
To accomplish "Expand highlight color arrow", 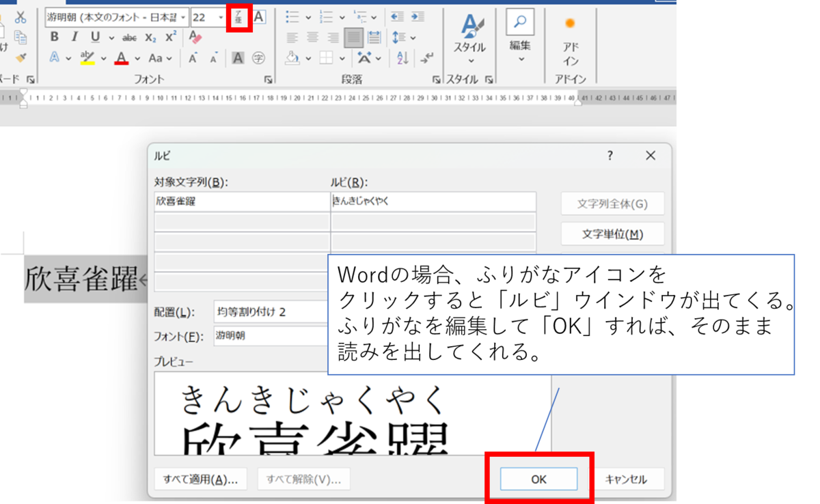I will pyautogui.click(x=104, y=59).
